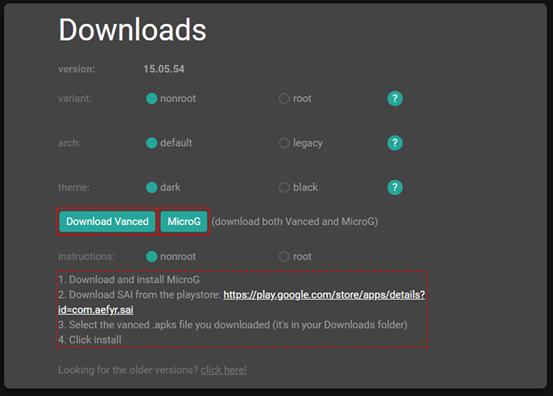Show nonroot instructions radio option
Image resolution: width=553 pixels, height=396 pixels.
click(x=151, y=256)
